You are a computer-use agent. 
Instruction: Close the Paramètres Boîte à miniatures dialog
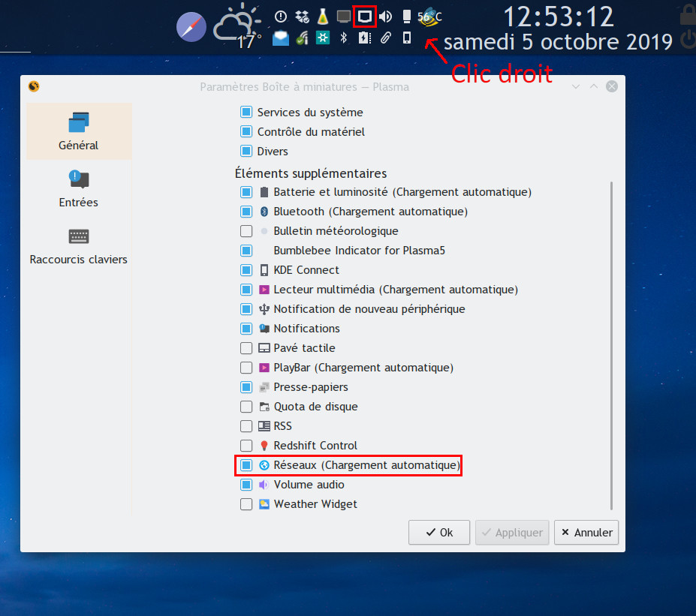pyautogui.click(x=612, y=86)
